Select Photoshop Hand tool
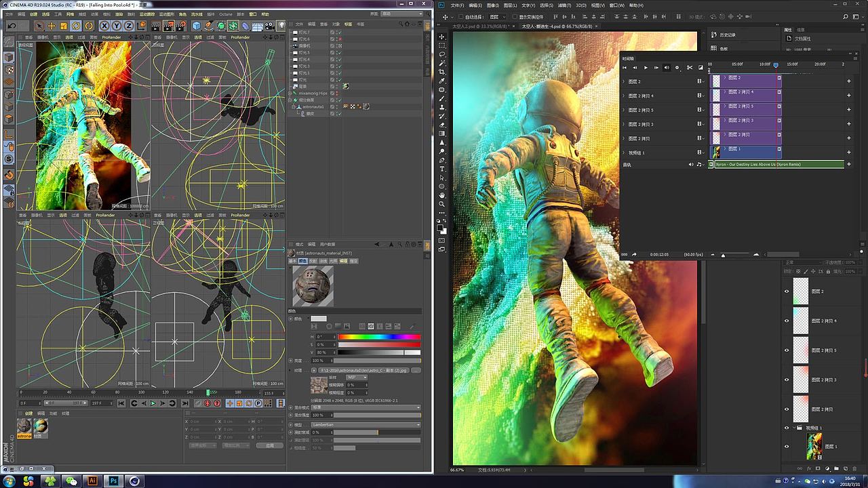868x488 pixels. pyautogui.click(x=442, y=195)
